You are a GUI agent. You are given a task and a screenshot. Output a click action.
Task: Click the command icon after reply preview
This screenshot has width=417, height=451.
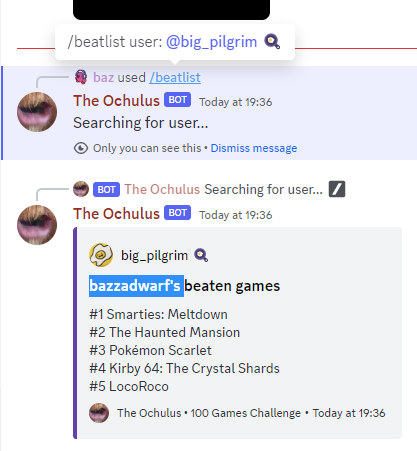pos(337,189)
